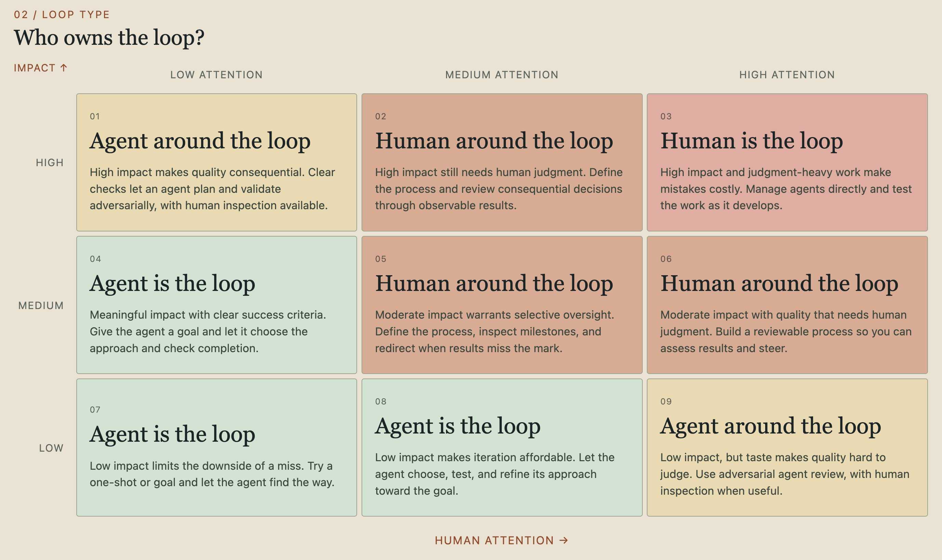The height and width of the screenshot is (560, 942).
Task: Click card 08 'Agent is the loop' title
Action: 458,426
